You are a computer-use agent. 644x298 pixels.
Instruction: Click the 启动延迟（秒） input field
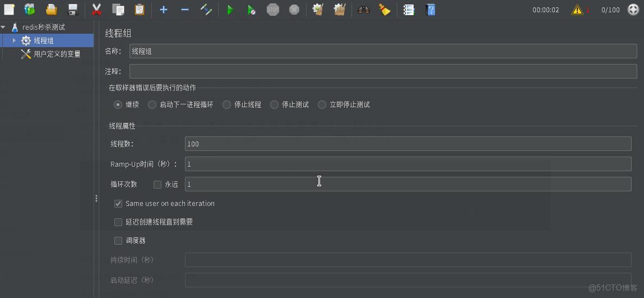[x=408, y=279]
